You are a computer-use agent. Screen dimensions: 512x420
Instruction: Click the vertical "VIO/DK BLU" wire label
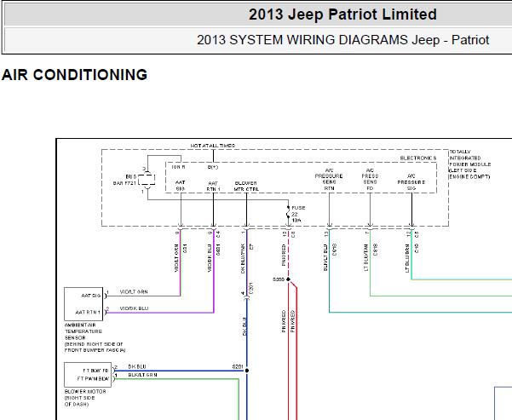click(210, 258)
